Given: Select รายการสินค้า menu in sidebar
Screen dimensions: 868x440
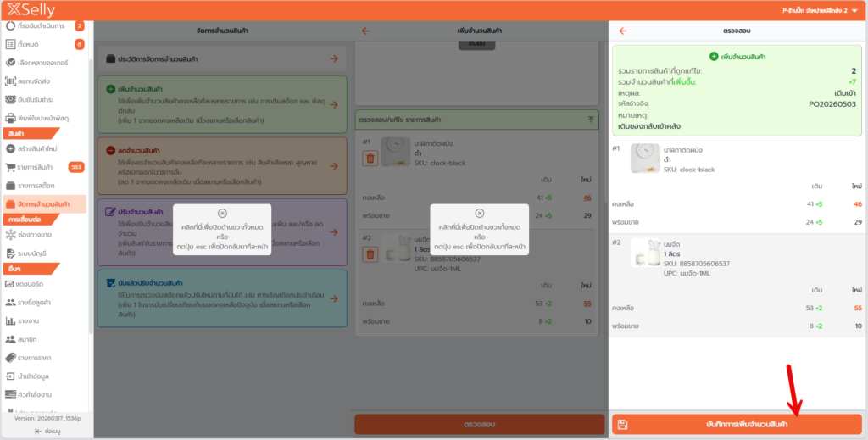Looking at the screenshot, I should pyautogui.click(x=36, y=167).
